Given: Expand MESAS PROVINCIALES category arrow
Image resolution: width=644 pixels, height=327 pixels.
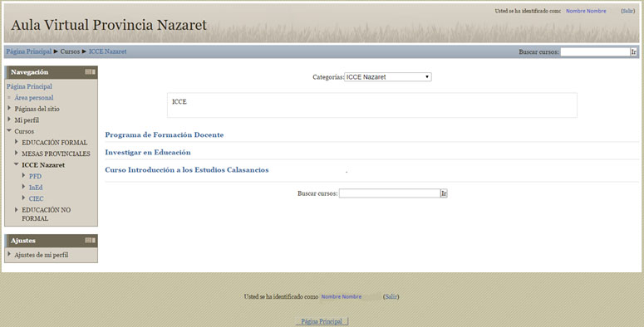Looking at the screenshot, I should point(17,153).
